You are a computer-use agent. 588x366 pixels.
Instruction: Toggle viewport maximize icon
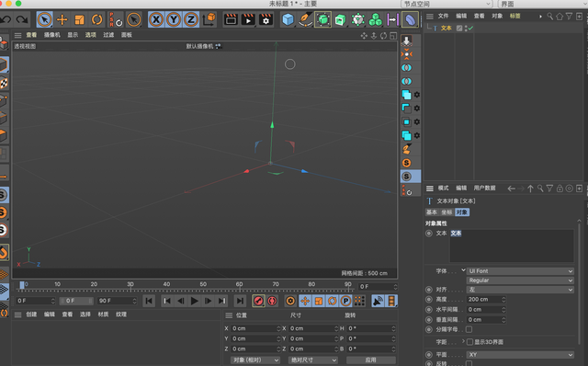(x=393, y=36)
